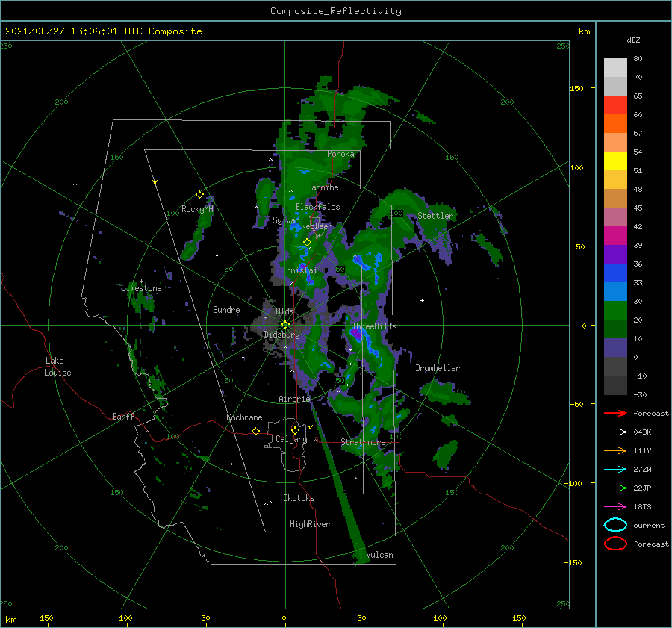Viewport: 672px width, 628px height.
Task: Click the Lacombe city label
Action: pyautogui.click(x=323, y=187)
